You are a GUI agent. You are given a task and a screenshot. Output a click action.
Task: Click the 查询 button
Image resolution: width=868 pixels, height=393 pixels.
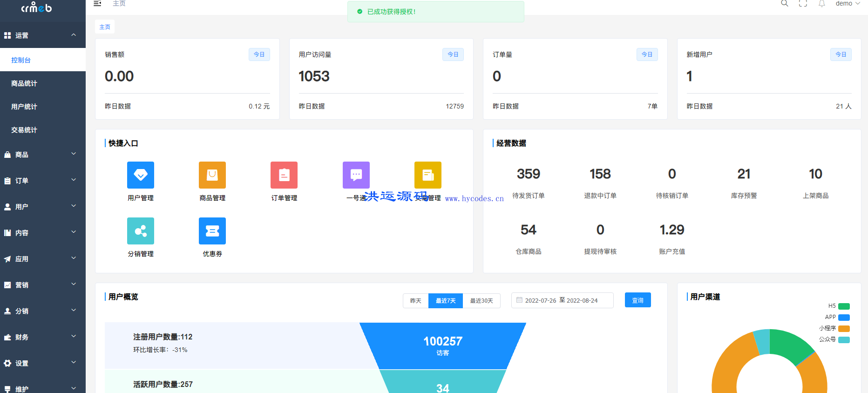(x=637, y=300)
